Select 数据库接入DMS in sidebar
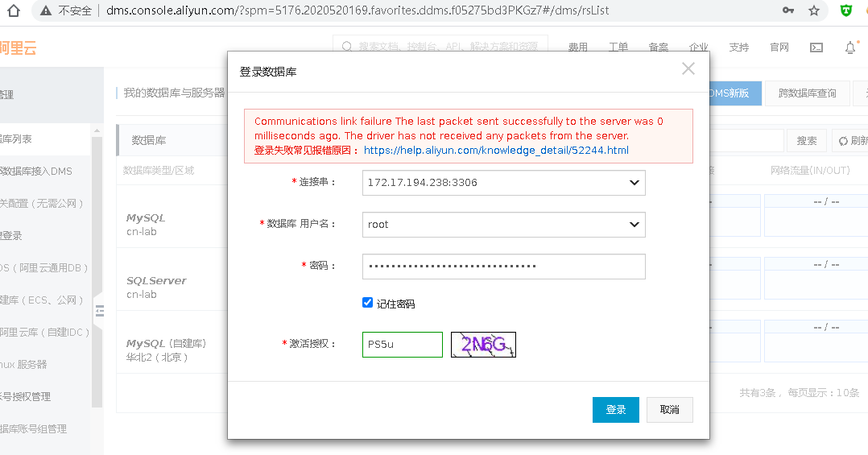 click(x=36, y=171)
